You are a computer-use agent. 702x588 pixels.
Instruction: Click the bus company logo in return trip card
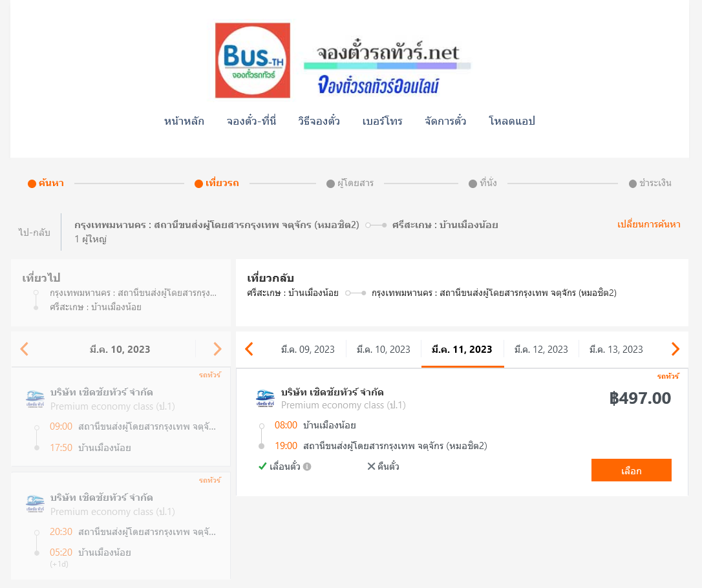[x=265, y=398]
